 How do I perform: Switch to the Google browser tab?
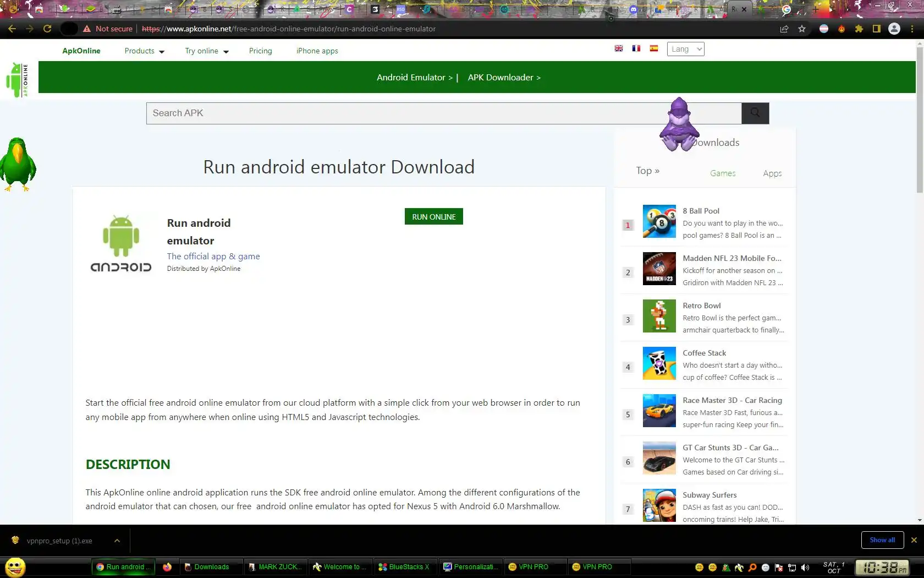[787, 9]
